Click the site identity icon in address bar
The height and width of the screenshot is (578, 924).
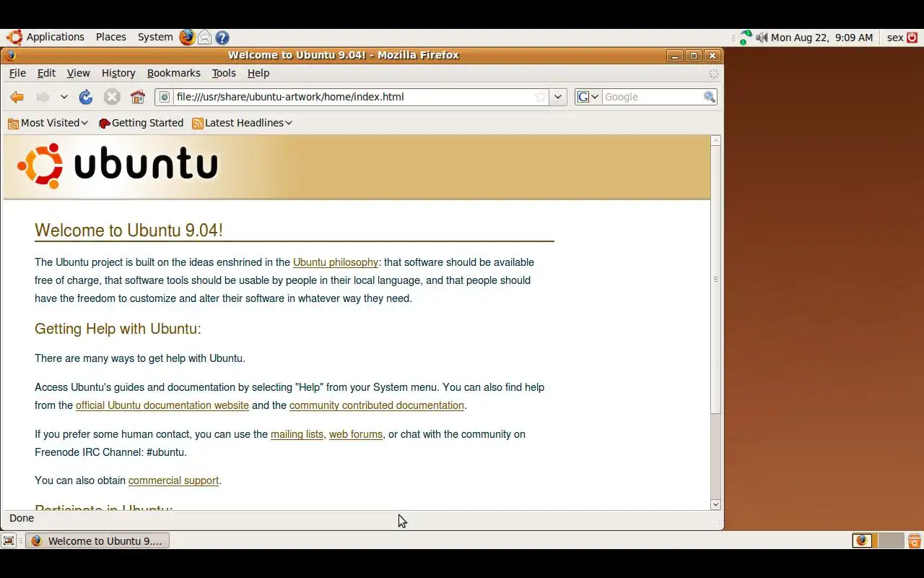(x=165, y=97)
